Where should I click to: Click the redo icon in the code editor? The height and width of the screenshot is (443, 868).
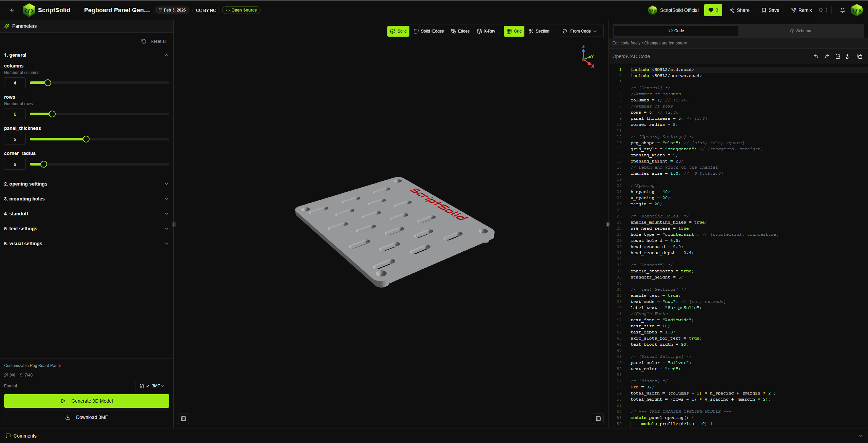pos(827,56)
